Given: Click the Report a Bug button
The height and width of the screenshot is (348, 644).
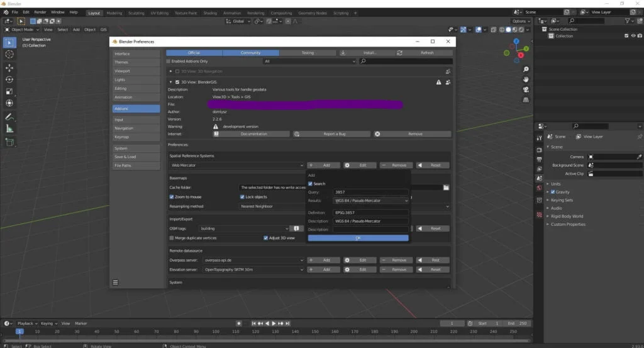Looking at the screenshot, I should (x=331, y=134).
